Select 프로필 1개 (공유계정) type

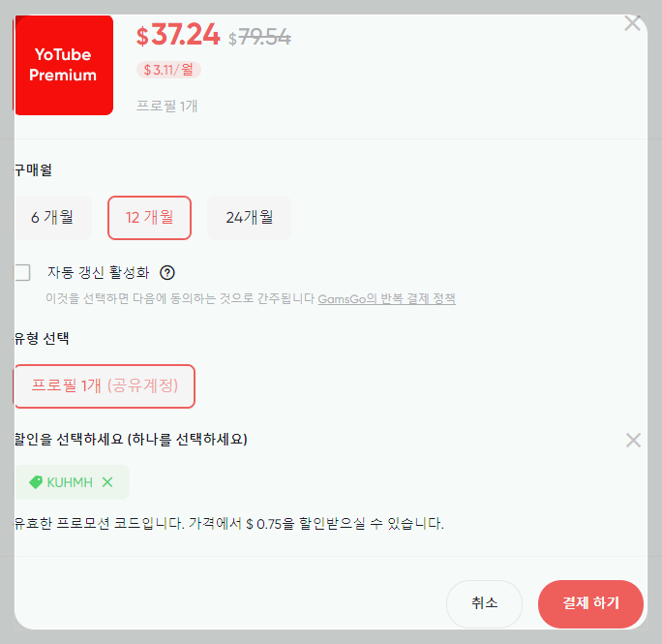pyautogui.click(x=105, y=386)
